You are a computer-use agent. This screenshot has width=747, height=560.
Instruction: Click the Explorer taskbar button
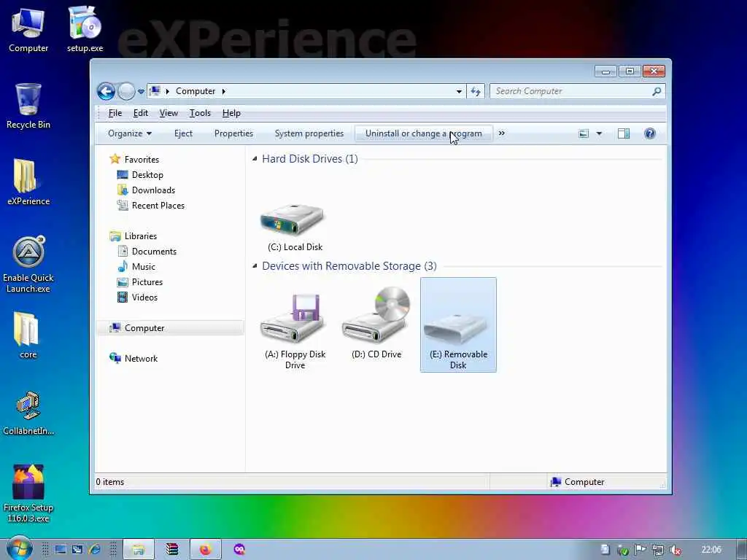coord(139,550)
